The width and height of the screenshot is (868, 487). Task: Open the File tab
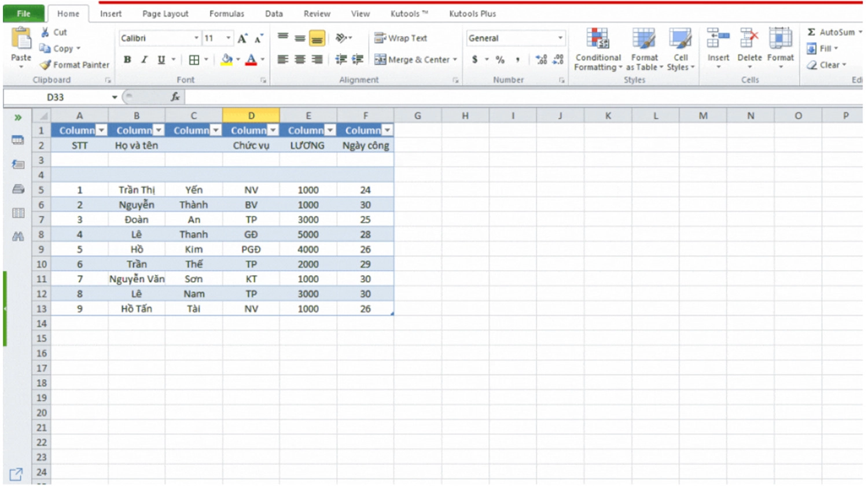(24, 13)
